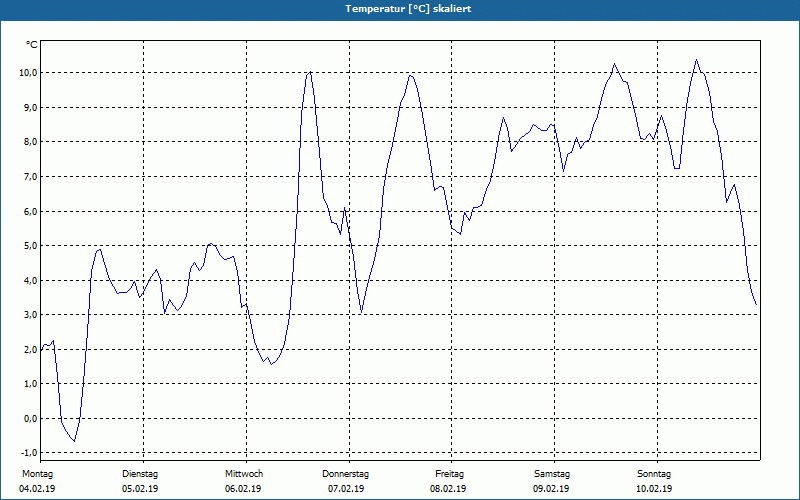Click the 6,0 y-axis label
Screen dimensions: 800x500
pyautogui.click(x=31, y=211)
